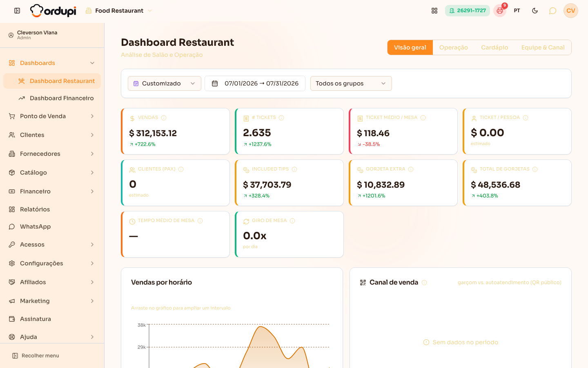Select the Visão geral tab
The height and width of the screenshot is (368, 588).
pos(410,47)
